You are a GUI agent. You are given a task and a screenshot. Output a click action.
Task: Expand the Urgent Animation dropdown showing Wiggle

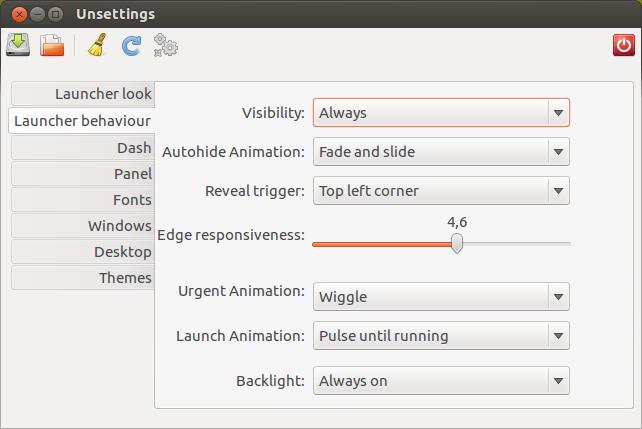441,296
